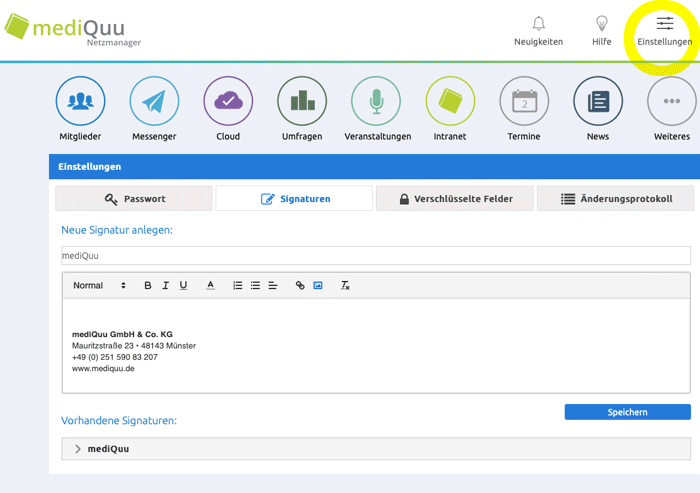Open the Änderungsprotokoll tab
Screen dimensions: 700x493
pos(616,199)
